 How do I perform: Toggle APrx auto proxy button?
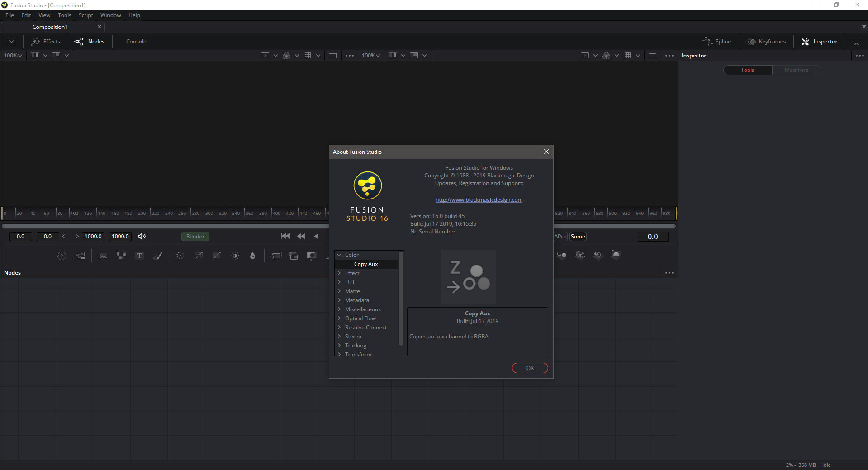click(560, 236)
